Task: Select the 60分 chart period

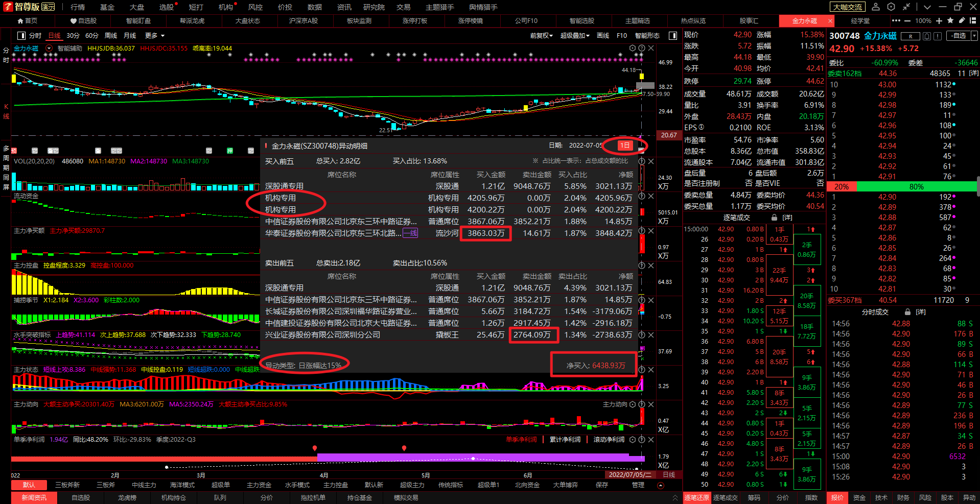Action: click(x=92, y=36)
